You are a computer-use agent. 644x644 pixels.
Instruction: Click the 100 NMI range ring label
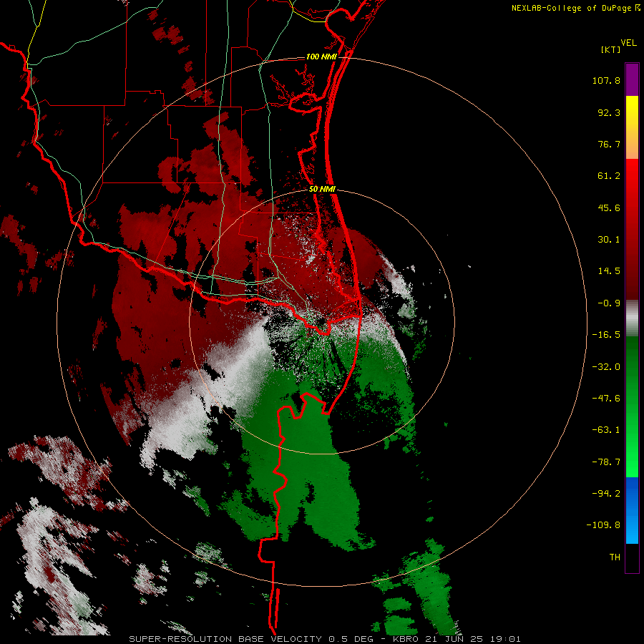coord(321,57)
